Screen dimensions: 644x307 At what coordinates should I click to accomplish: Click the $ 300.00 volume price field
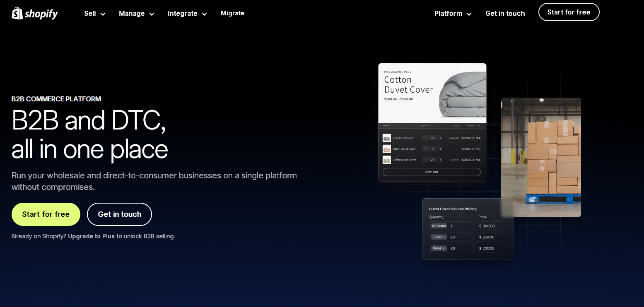click(492, 226)
